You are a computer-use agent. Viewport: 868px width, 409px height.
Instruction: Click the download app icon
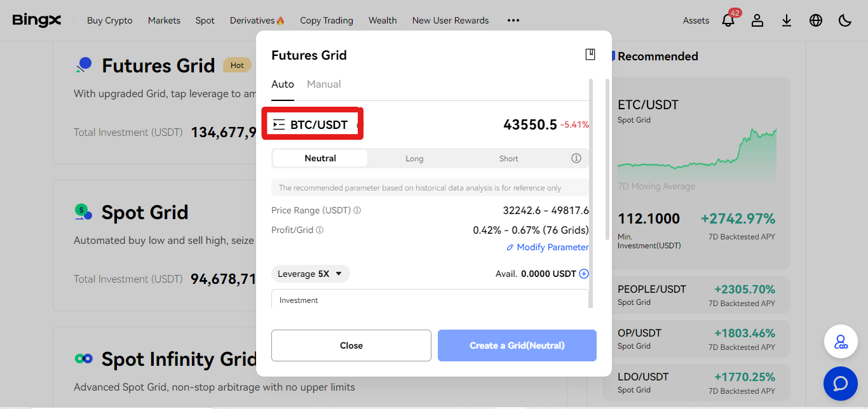[x=787, y=20]
